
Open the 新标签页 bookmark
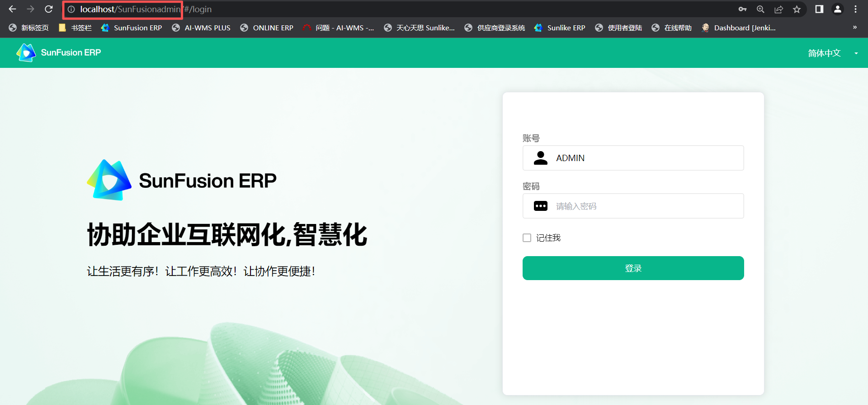pyautogui.click(x=29, y=28)
